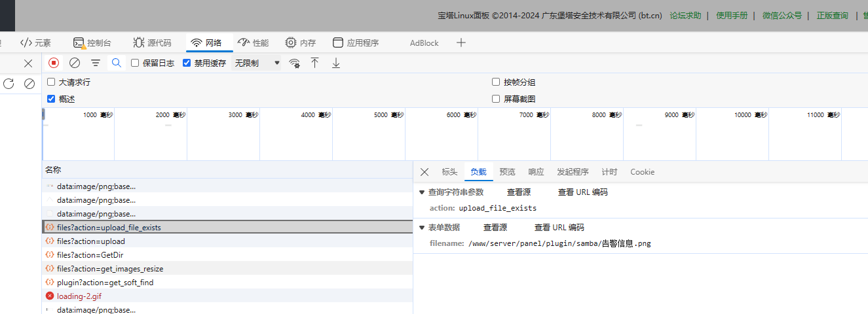
Task: Switch to the 性能 panel tab
Action: [254, 43]
